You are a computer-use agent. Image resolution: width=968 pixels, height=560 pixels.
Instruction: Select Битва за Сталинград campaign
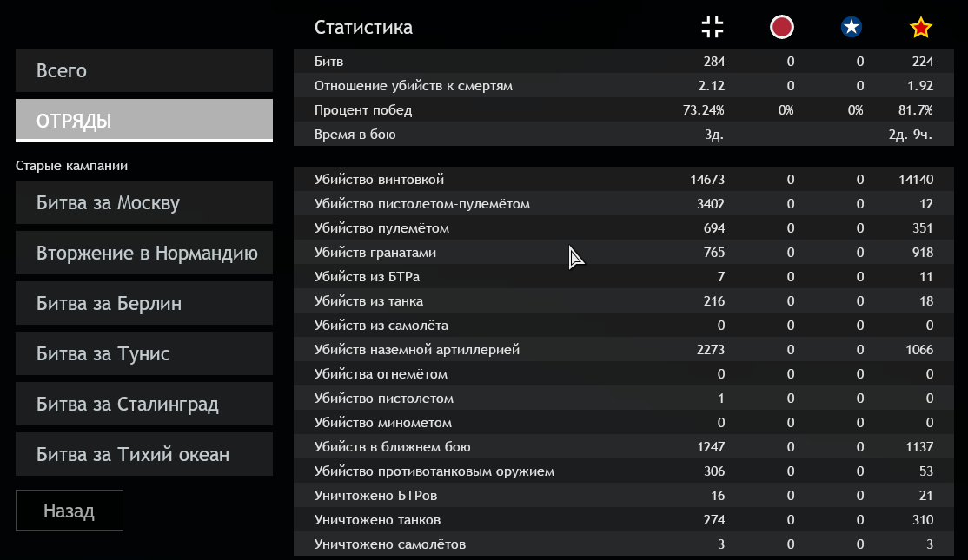tap(144, 405)
